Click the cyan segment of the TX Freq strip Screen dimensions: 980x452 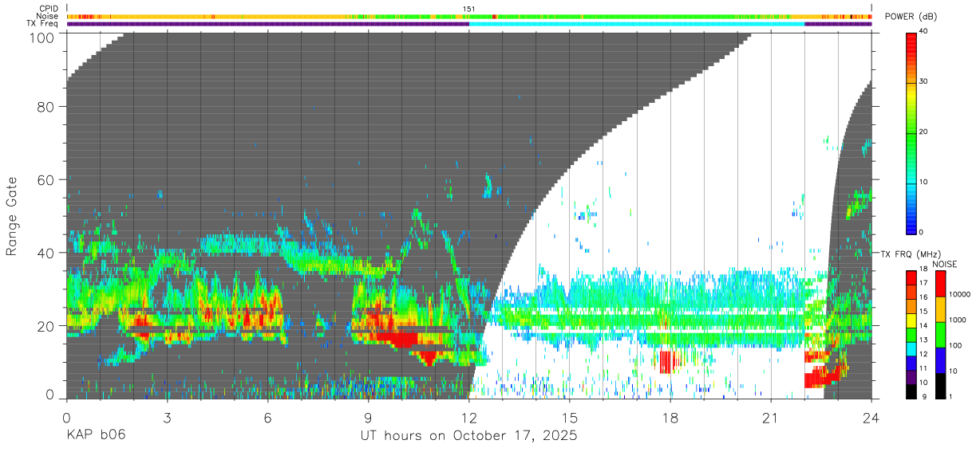coord(637,24)
